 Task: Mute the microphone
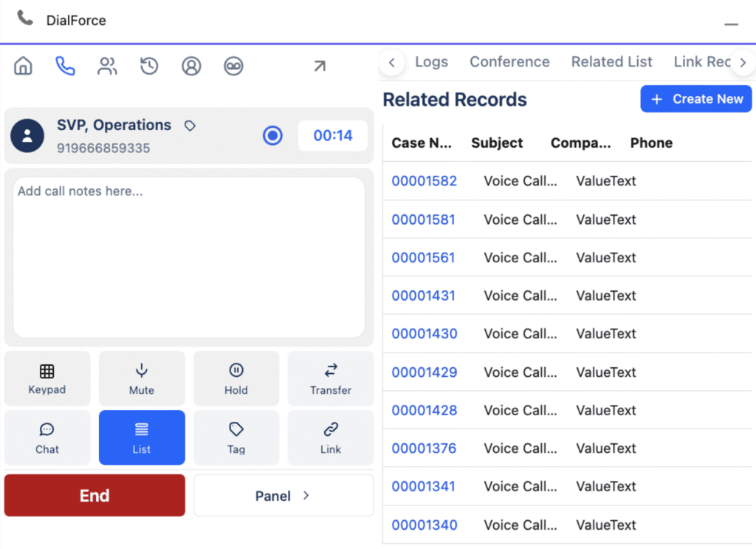coord(142,378)
